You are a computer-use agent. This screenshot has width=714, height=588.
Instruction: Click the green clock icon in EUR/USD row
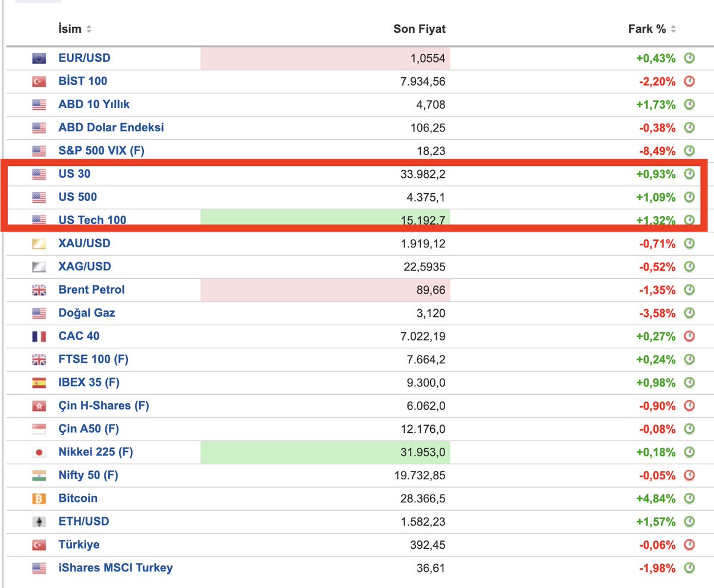690,58
